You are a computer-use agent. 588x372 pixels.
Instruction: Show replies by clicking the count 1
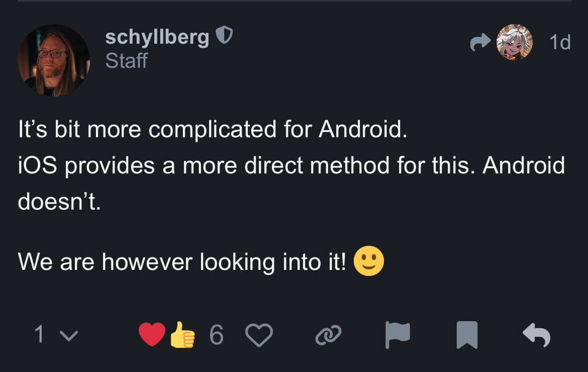pyautogui.click(x=39, y=335)
